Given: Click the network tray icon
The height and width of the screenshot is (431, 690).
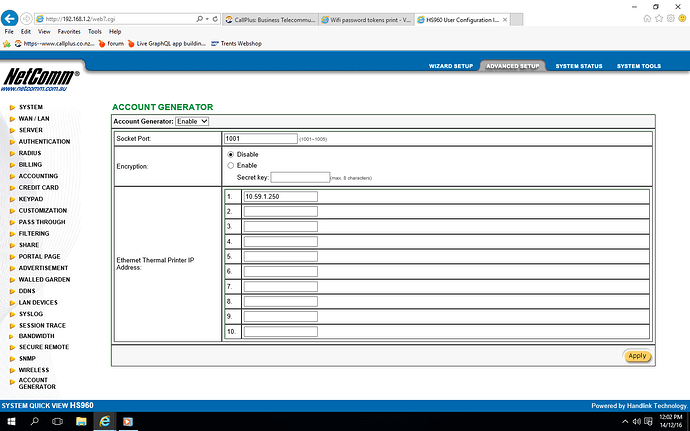Looking at the screenshot, I should (x=648, y=422).
